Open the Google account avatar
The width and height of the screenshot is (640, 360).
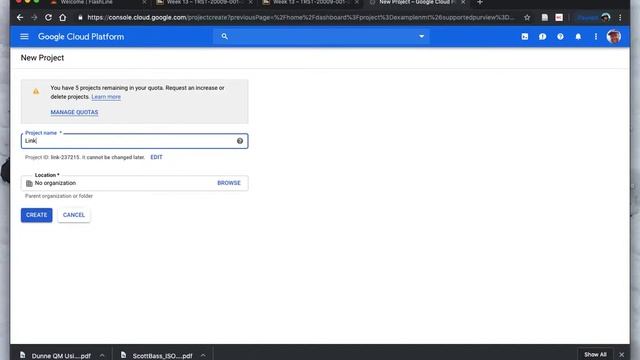(613, 37)
